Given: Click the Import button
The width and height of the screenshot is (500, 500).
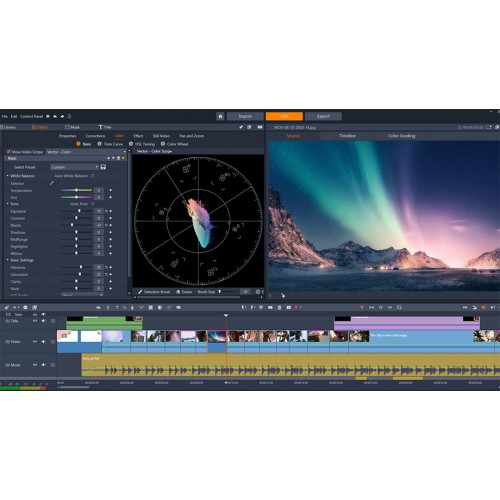Looking at the screenshot, I should [x=245, y=116].
